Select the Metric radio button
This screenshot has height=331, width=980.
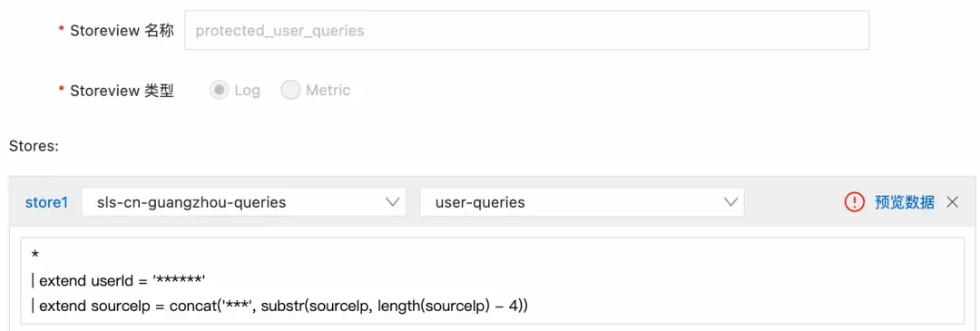(x=290, y=91)
